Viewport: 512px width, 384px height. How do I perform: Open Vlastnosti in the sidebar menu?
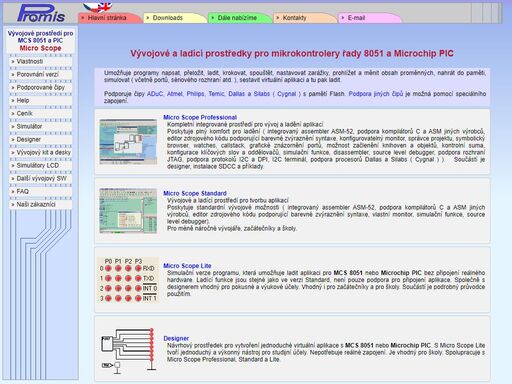point(41,61)
